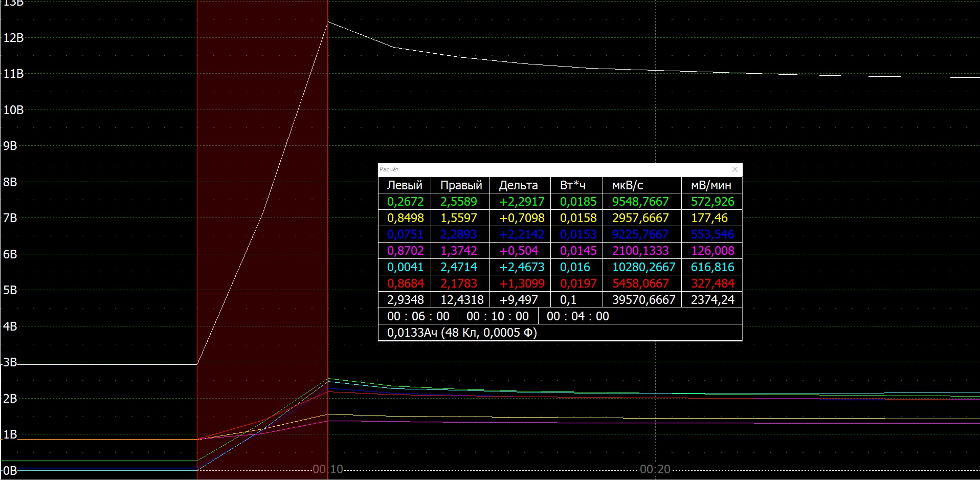Select blue value 0,0751
Viewport: 980px width, 481px height.
point(405,234)
